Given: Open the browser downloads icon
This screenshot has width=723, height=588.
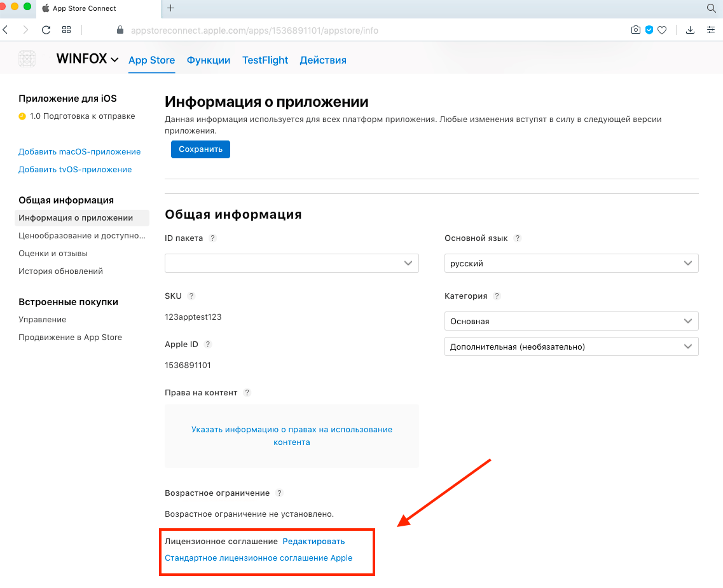Looking at the screenshot, I should pyautogui.click(x=690, y=30).
